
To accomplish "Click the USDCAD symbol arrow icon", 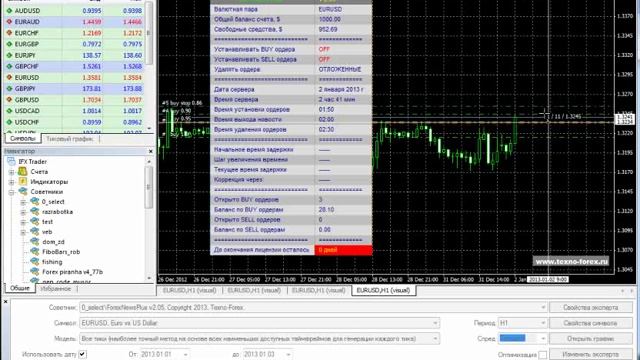I will click(9, 111).
